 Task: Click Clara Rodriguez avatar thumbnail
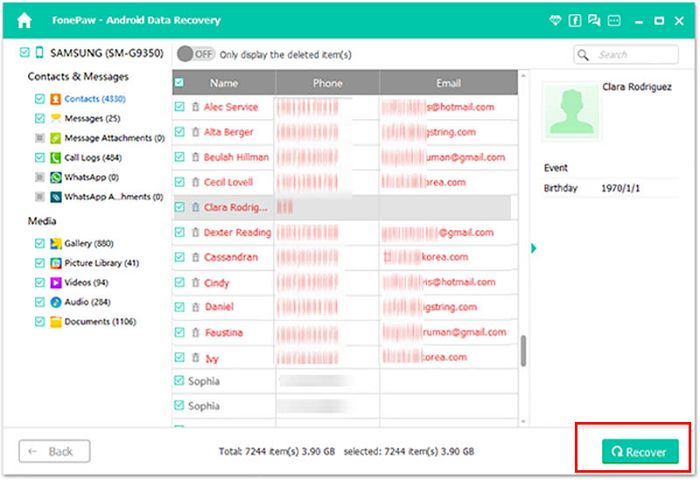click(x=571, y=112)
